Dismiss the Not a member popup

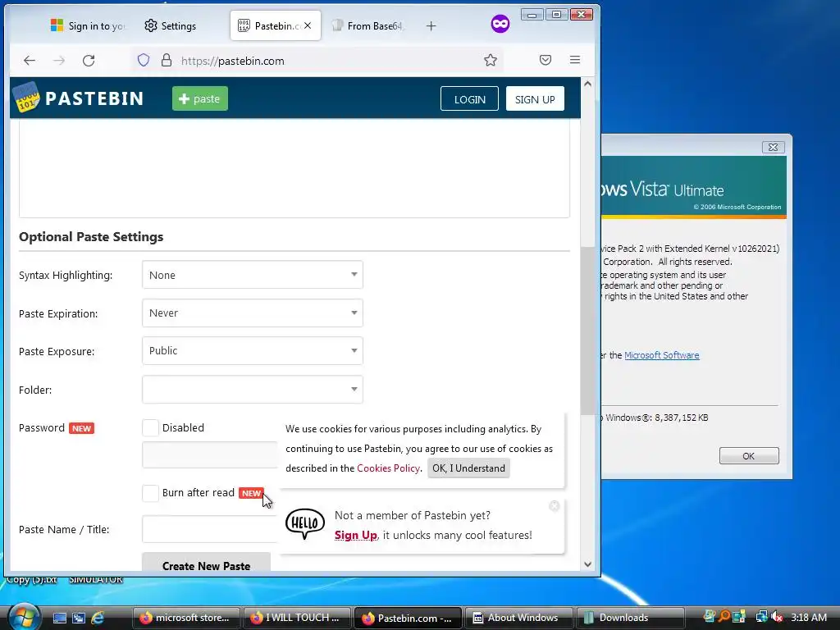(555, 505)
